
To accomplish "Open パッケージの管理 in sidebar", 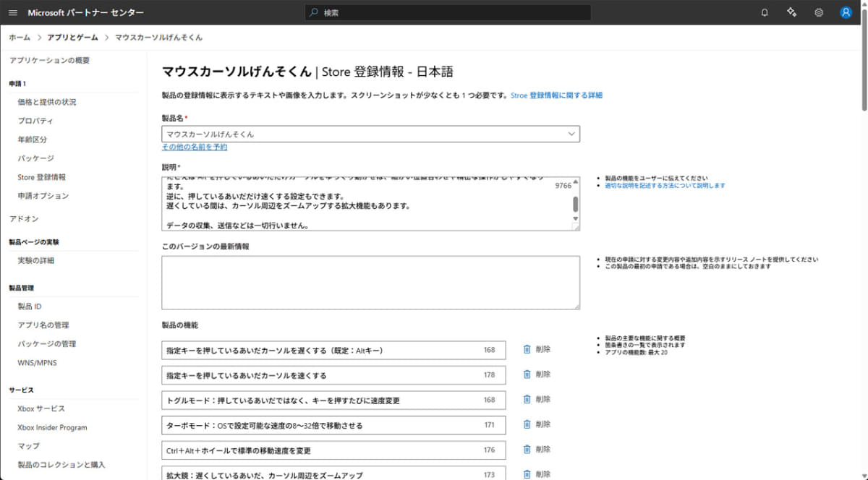I will 47,344.
